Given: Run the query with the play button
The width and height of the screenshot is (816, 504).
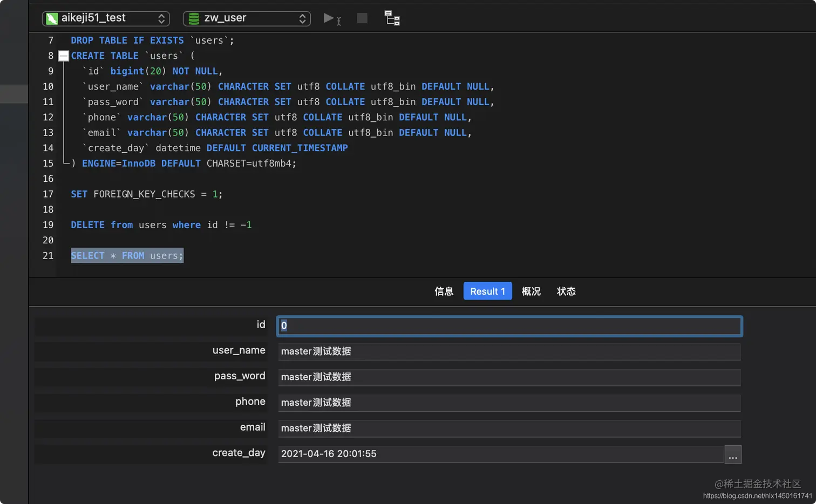Looking at the screenshot, I should pyautogui.click(x=329, y=18).
